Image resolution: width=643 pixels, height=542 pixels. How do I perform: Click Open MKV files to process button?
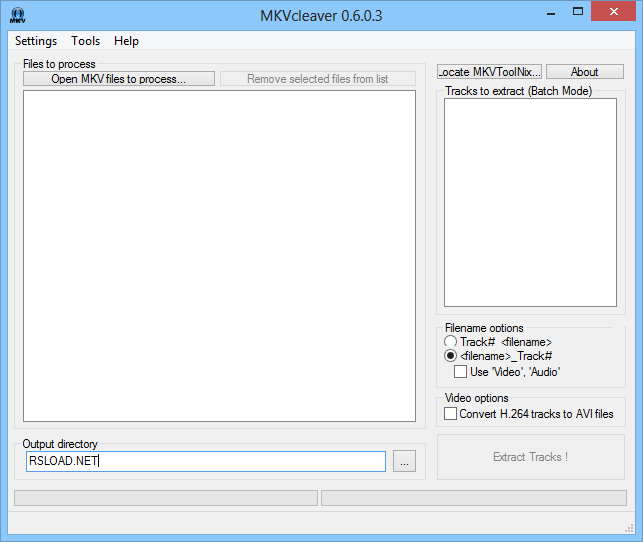[119, 79]
